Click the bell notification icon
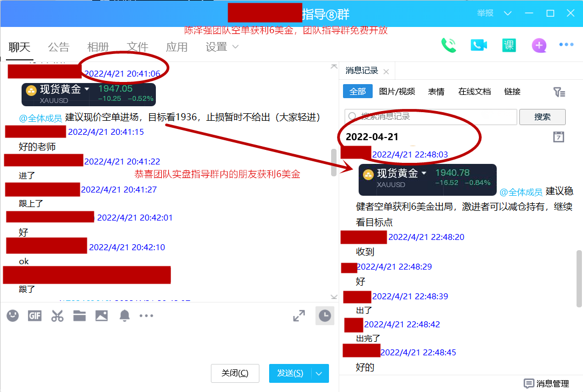 tap(124, 316)
